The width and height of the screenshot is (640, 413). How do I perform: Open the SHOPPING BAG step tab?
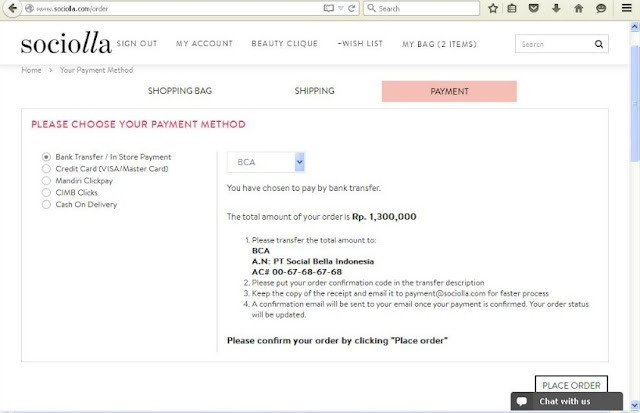click(180, 91)
